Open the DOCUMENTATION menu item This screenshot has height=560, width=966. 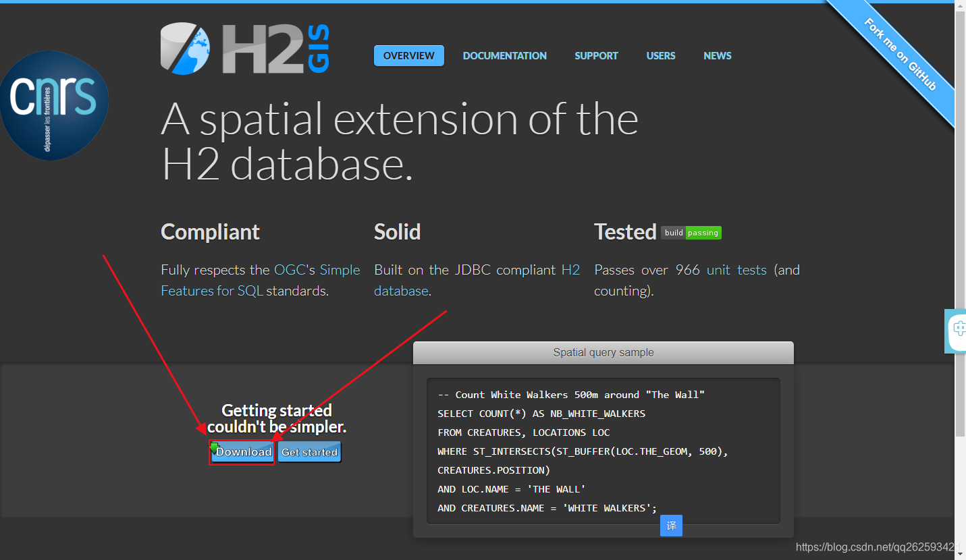click(505, 56)
